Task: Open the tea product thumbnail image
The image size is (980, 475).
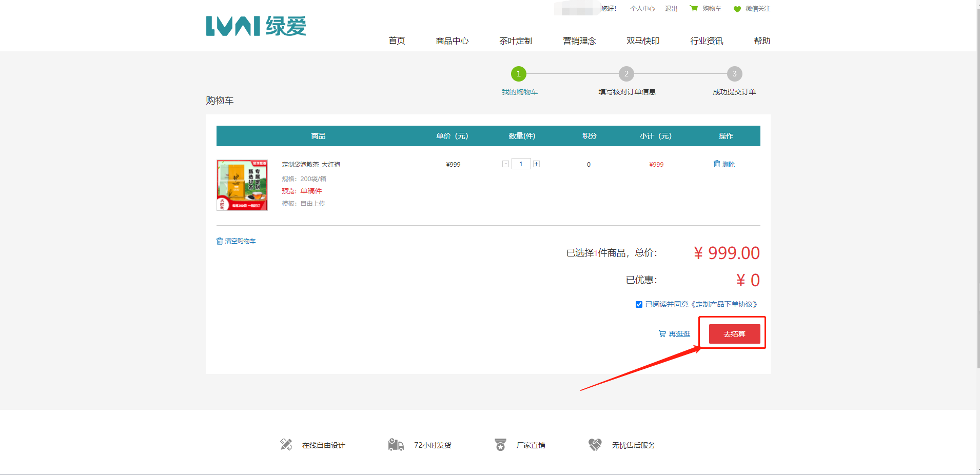Action: click(x=242, y=185)
